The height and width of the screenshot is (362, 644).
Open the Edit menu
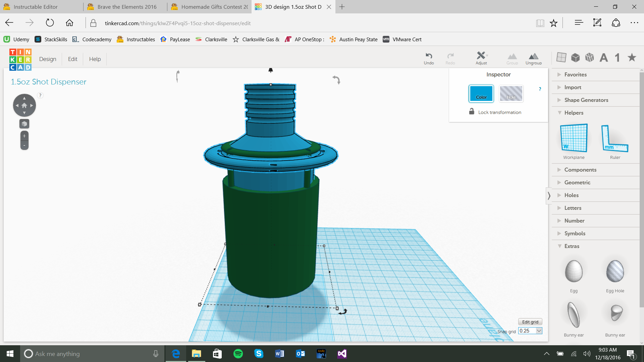72,59
